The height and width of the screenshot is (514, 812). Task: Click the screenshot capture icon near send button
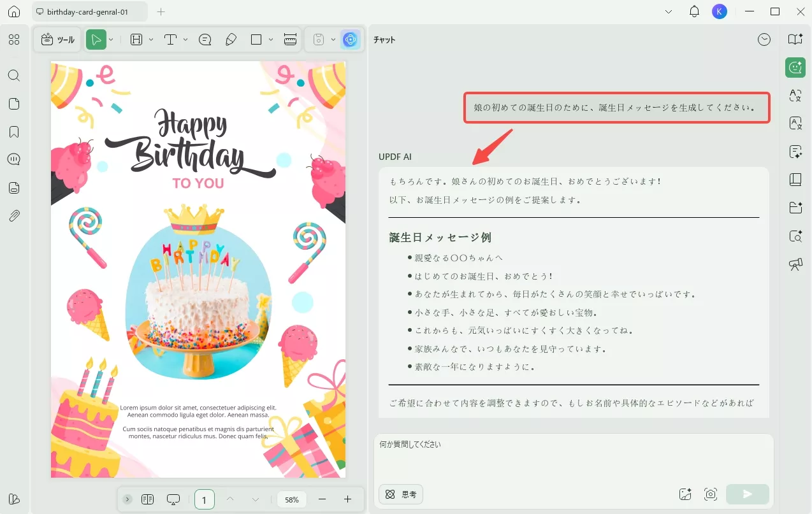pos(710,494)
